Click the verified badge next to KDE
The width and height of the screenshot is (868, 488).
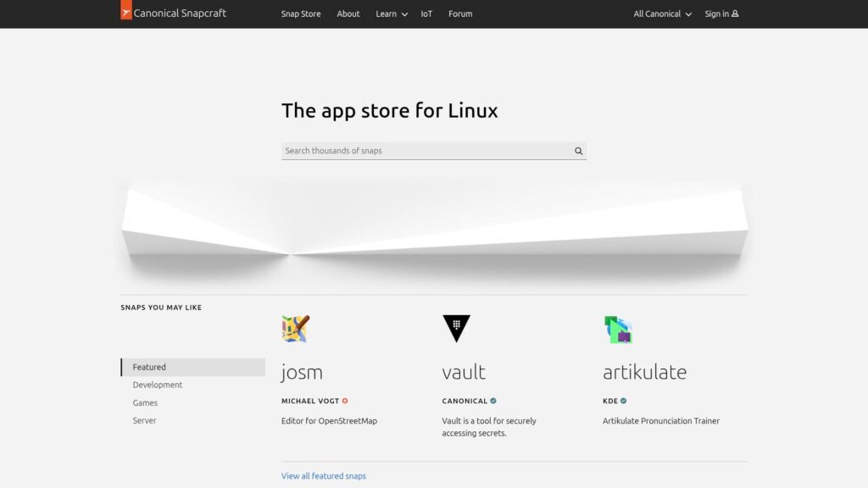point(623,401)
